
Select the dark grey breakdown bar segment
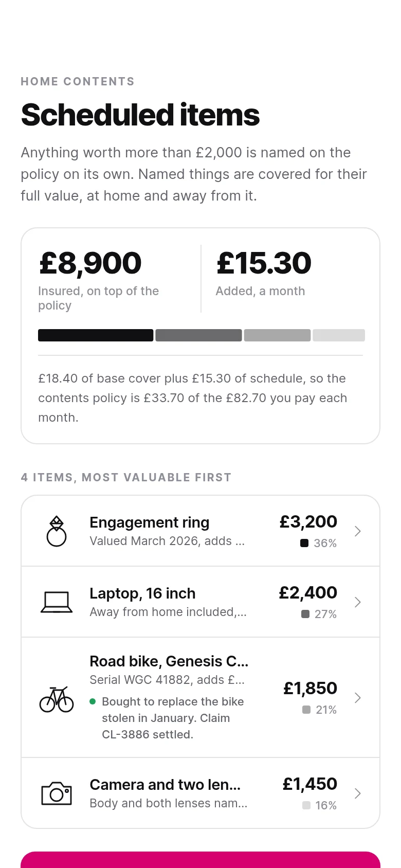198,335
